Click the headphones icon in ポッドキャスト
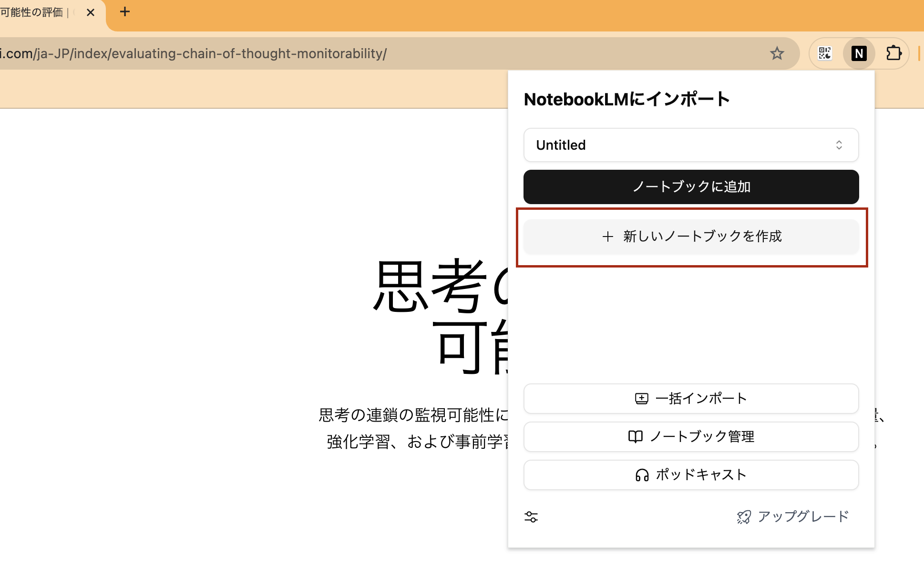 point(642,475)
